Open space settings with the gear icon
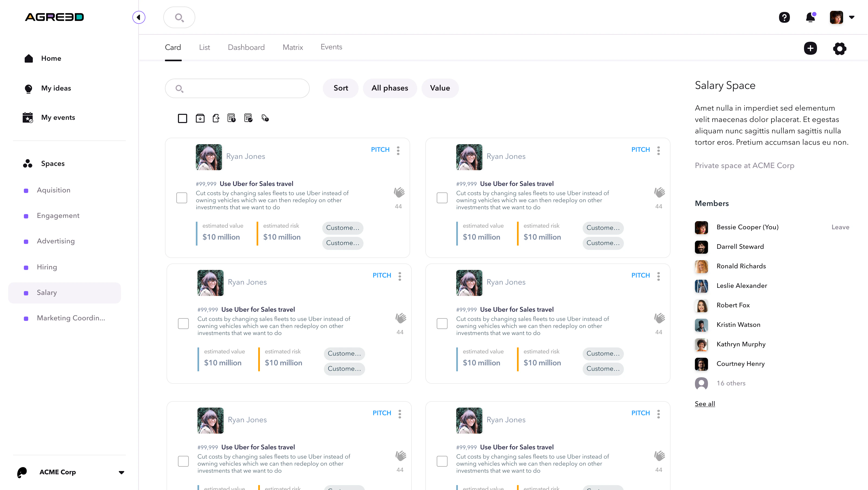 [839, 49]
